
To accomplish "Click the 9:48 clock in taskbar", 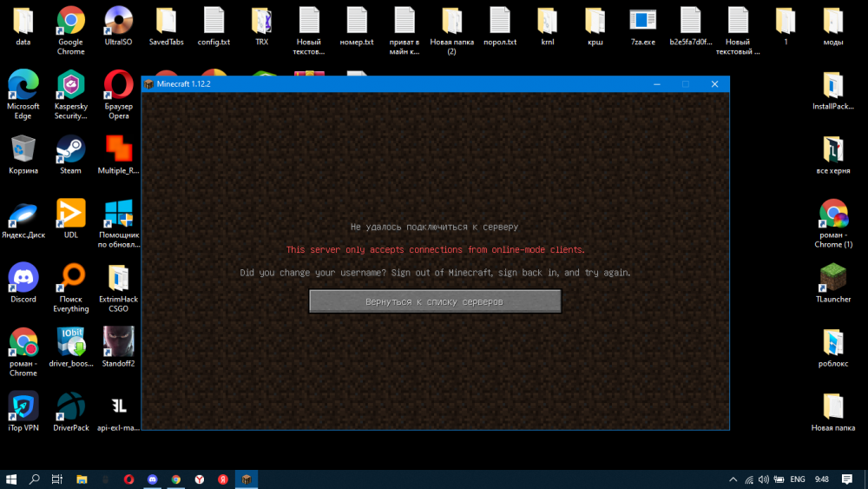I will pyautogui.click(x=822, y=479).
